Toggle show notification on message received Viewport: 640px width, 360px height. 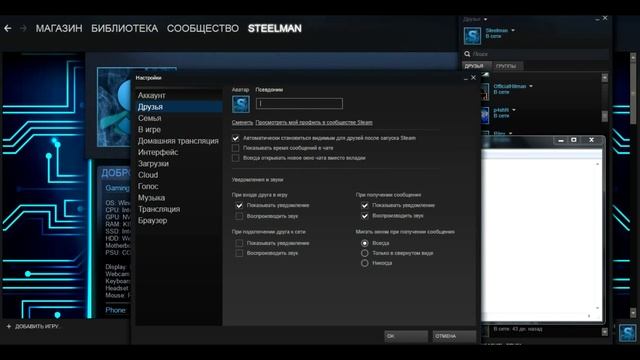(x=364, y=206)
